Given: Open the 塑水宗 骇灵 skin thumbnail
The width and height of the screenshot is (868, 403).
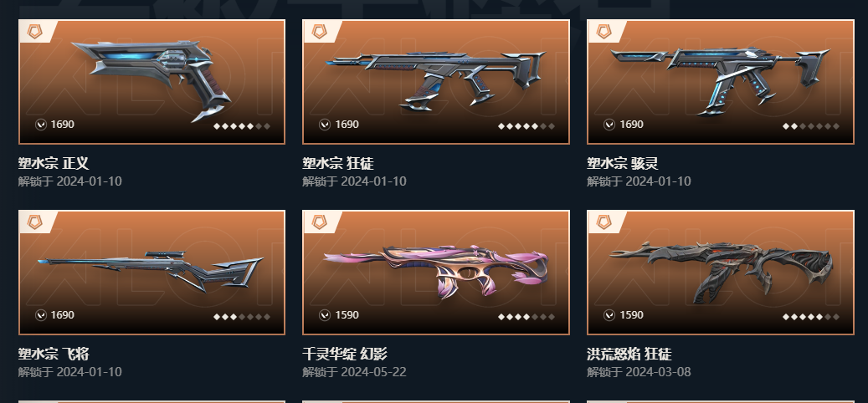Looking at the screenshot, I should [721, 82].
